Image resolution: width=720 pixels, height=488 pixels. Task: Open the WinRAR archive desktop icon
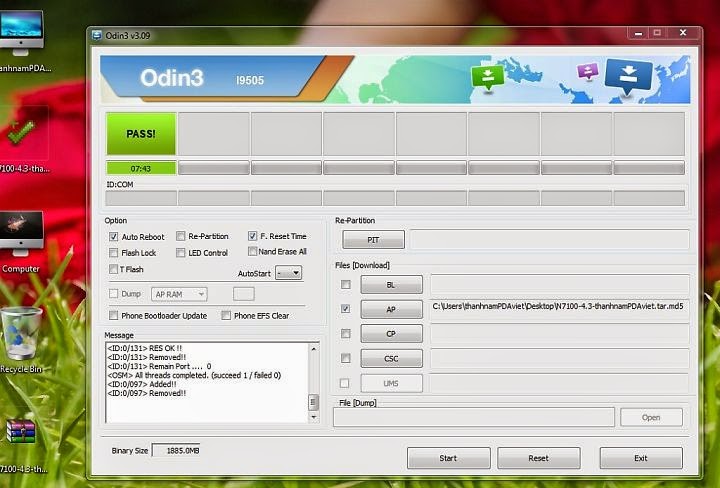(21, 432)
